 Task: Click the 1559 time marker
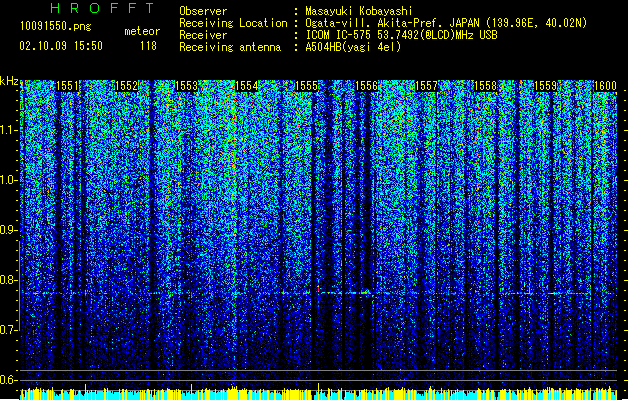tap(546, 86)
